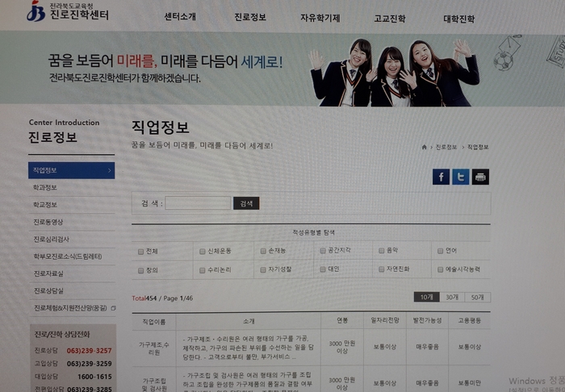
Task: Open 센터소개 top menu
Action: (x=180, y=17)
